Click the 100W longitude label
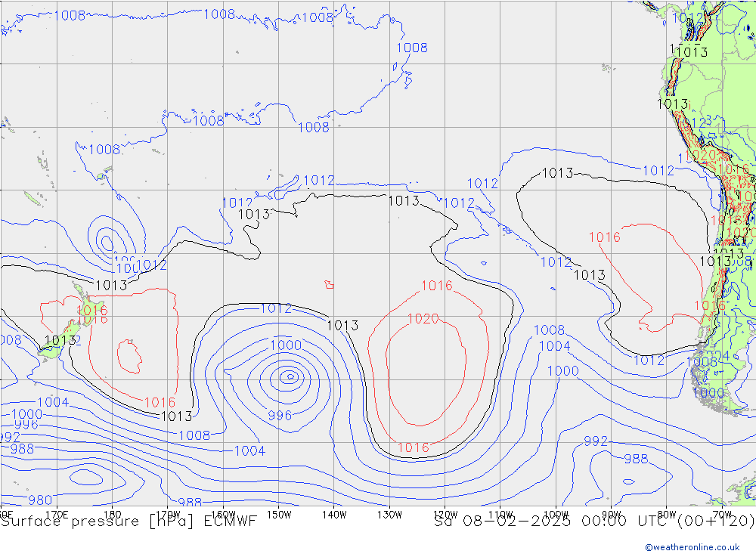This screenshot has height=554, width=756. pos(556,515)
